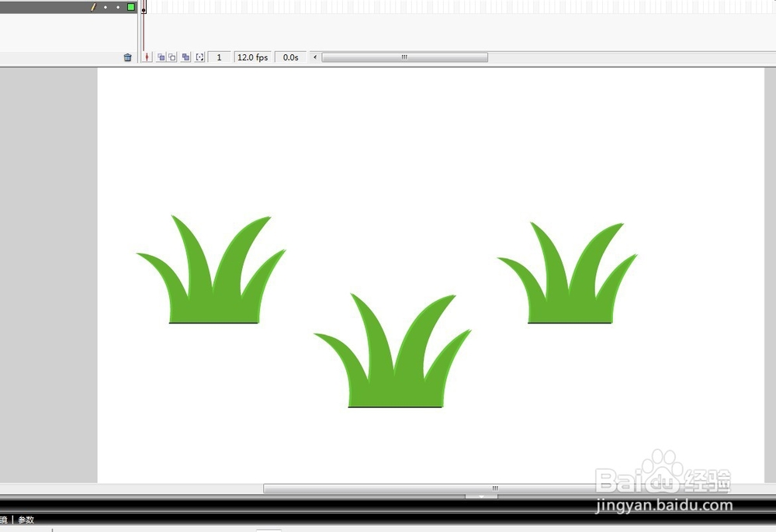Open the Modify Onion Markers button
The width and height of the screenshot is (776, 532).
pyautogui.click(x=199, y=57)
